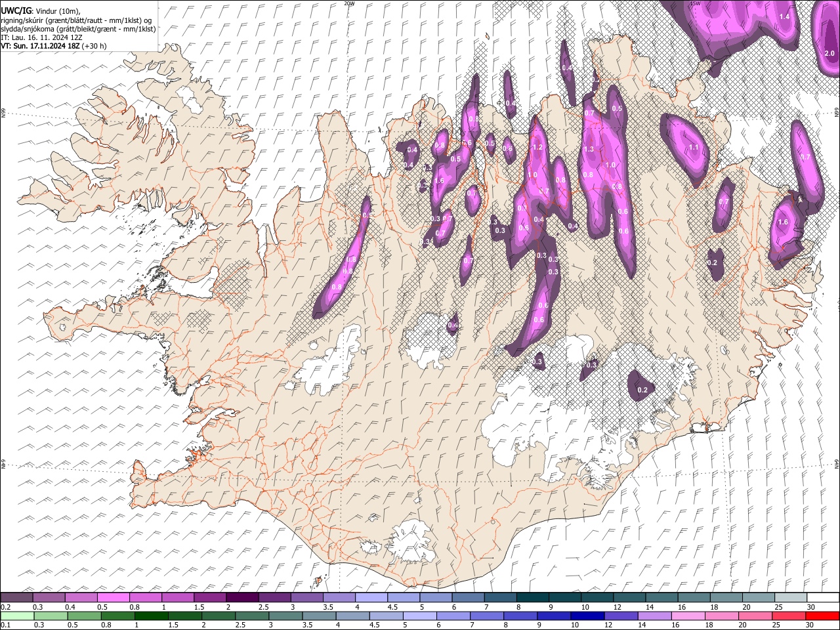Image resolution: width=840 pixels, height=630 pixels.
Task: Click the upper scale bright pink swatch at 0.5
Action: tap(113, 598)
